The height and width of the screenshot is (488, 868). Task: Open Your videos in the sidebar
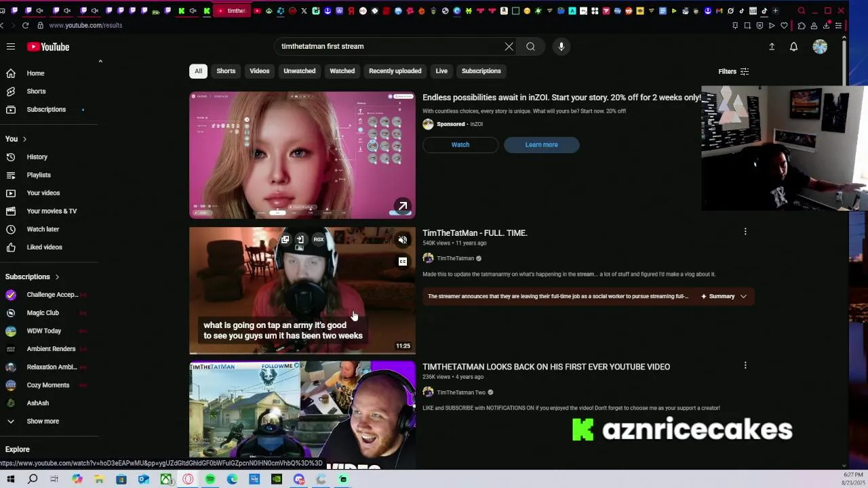[43, 193]
